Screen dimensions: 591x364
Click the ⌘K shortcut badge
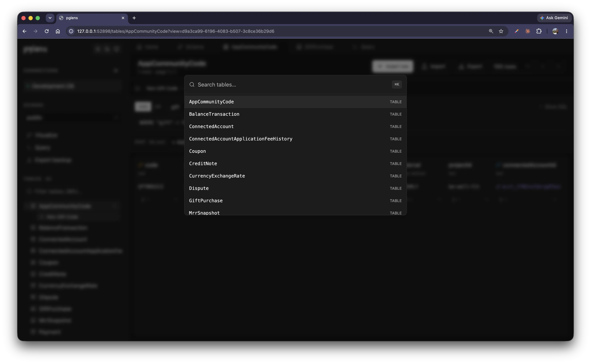[x=397, y=85]
